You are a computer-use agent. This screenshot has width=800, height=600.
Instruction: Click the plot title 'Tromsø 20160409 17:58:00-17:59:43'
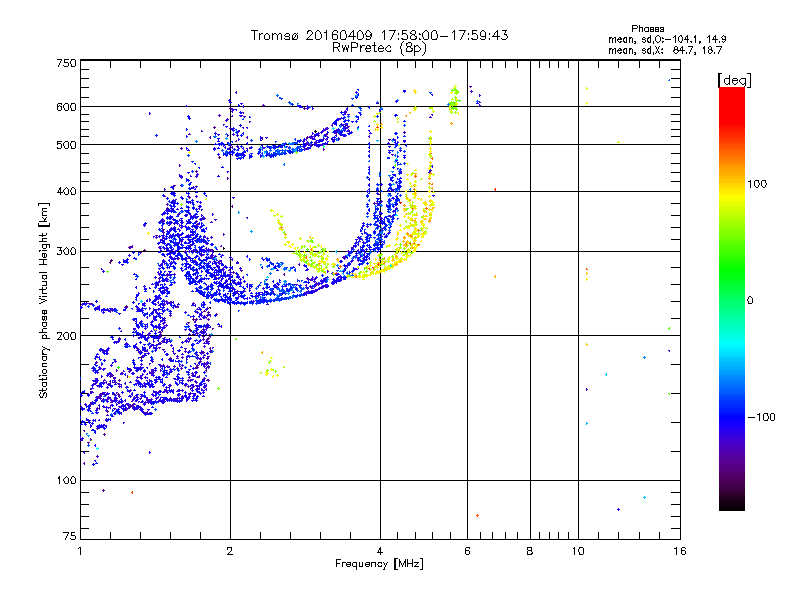(x=379, y=35)
